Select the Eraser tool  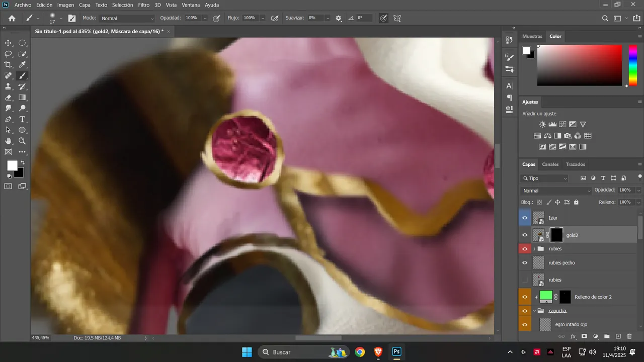[x=8, y=98]
